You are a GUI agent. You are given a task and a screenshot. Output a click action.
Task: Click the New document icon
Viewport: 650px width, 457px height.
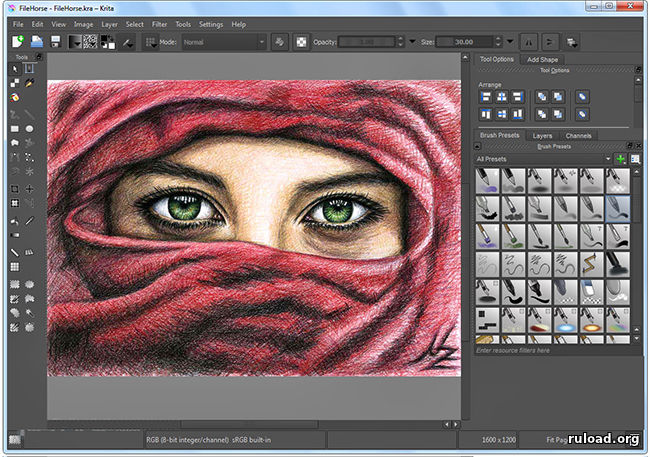coord(17,42)
